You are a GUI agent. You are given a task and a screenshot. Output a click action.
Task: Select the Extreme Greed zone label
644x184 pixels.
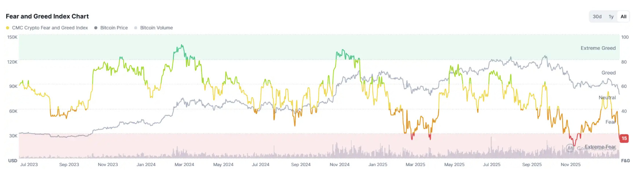[x=598, y=48]
